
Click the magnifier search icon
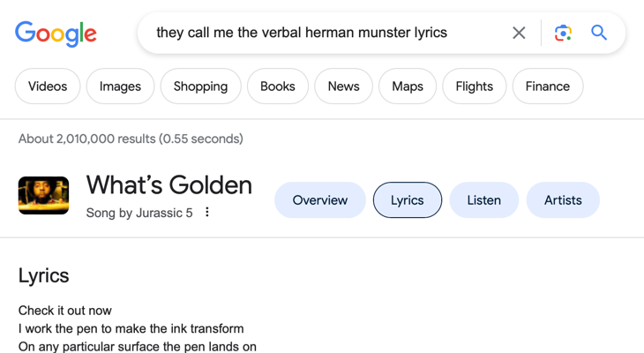click(x=599, y=33)
